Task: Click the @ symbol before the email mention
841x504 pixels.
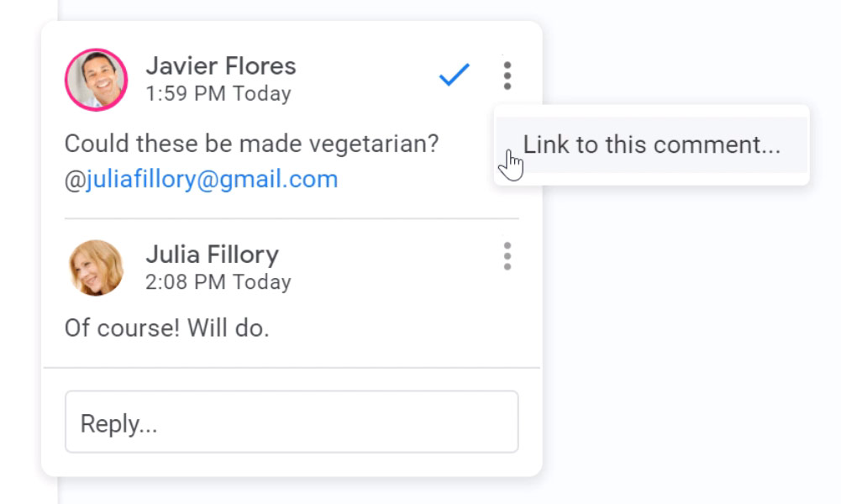Action: [x=74, y=180]
